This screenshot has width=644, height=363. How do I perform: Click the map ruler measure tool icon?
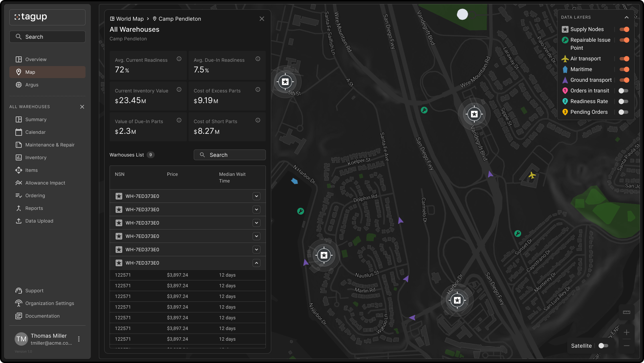click(627, 312)
